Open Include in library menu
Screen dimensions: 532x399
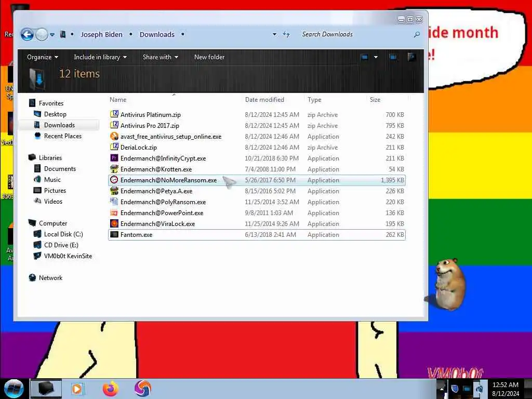pyautogui.click(x=100, y=57)
